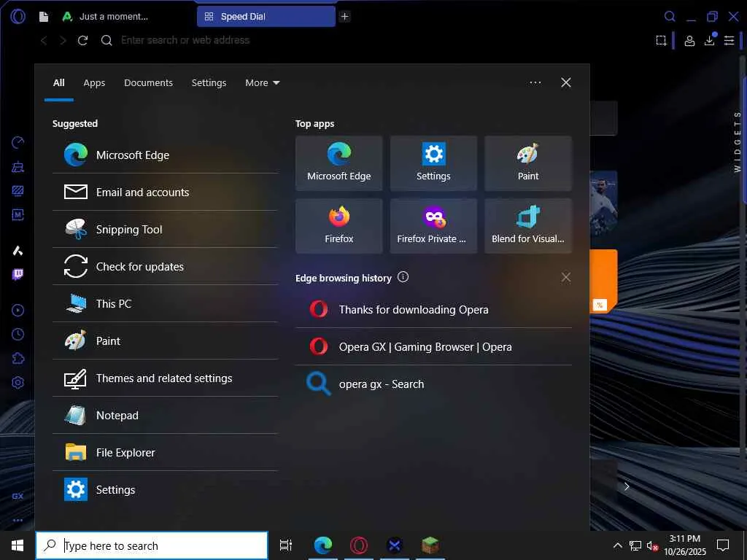Open 'opera gx - Search' history entry
The image size is (747, 560).
coord(433,384)
